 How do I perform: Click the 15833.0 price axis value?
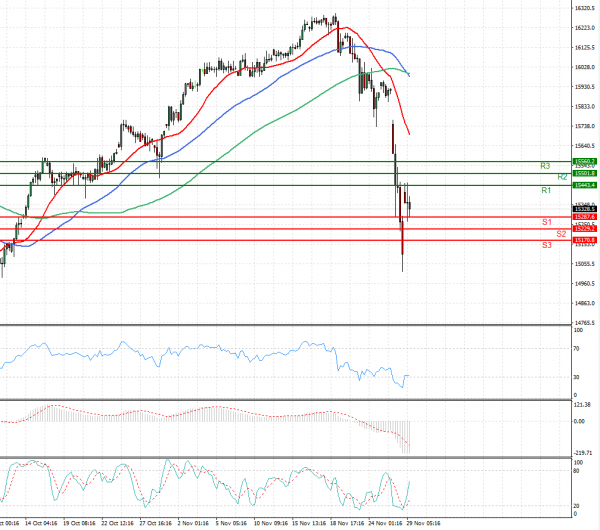tap(585, 106)
